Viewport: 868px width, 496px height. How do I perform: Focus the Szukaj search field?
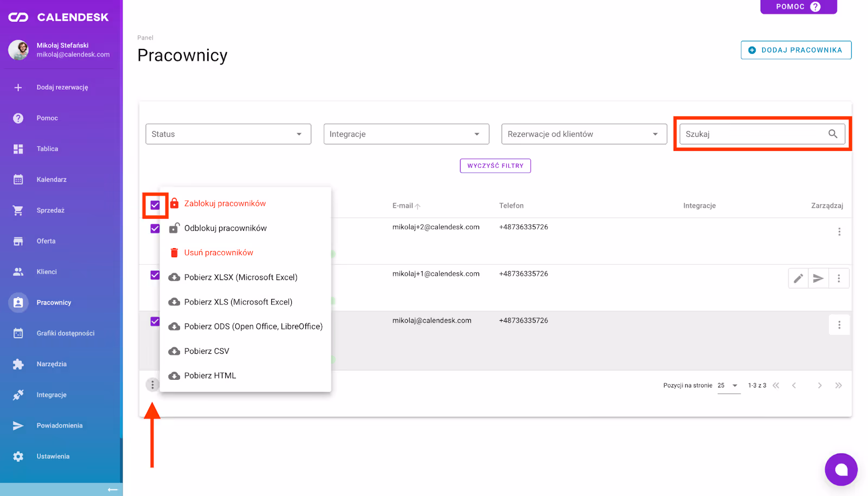[753, 134]
